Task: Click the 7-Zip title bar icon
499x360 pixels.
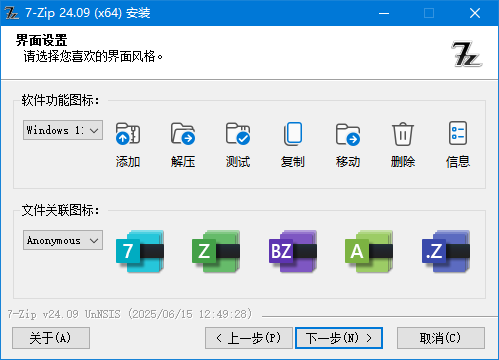Action: pos(12,13)
